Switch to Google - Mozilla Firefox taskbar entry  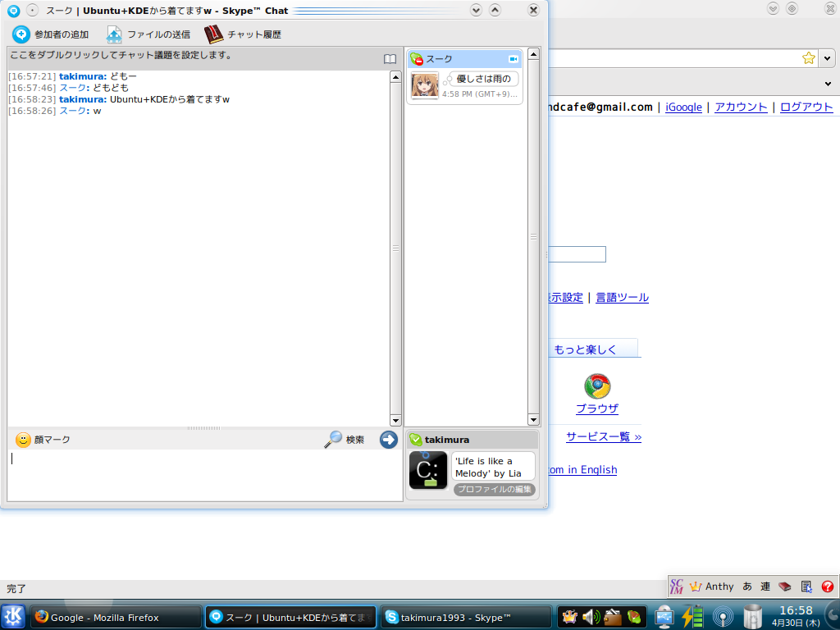coord(116,617)
